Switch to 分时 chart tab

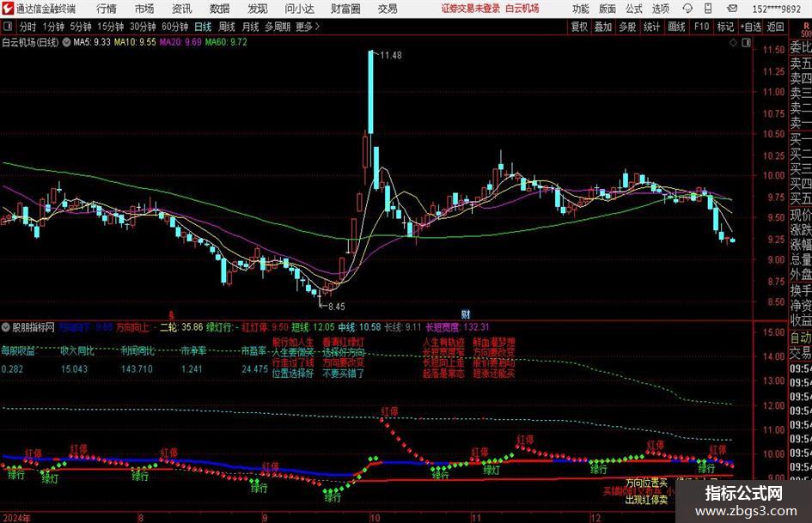(x=28, y=27)
